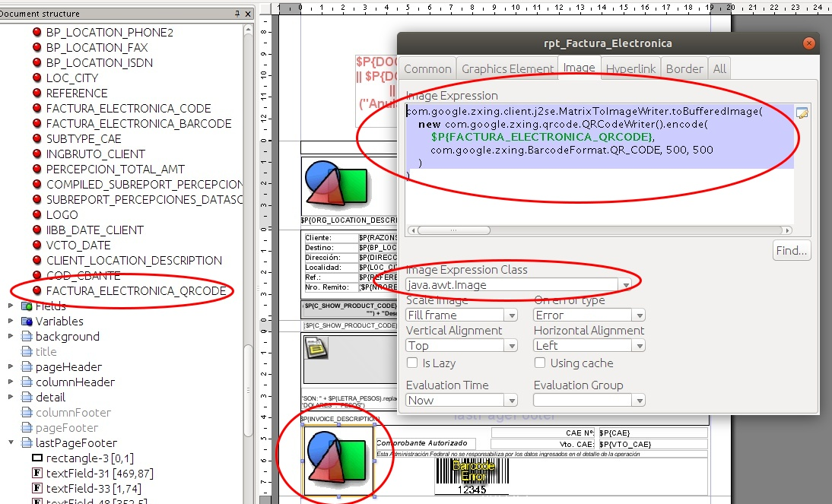The image size is (832, 504).
Task: Click the red icon beside BP_LOCATION_FAX
Action: point(37,47)
